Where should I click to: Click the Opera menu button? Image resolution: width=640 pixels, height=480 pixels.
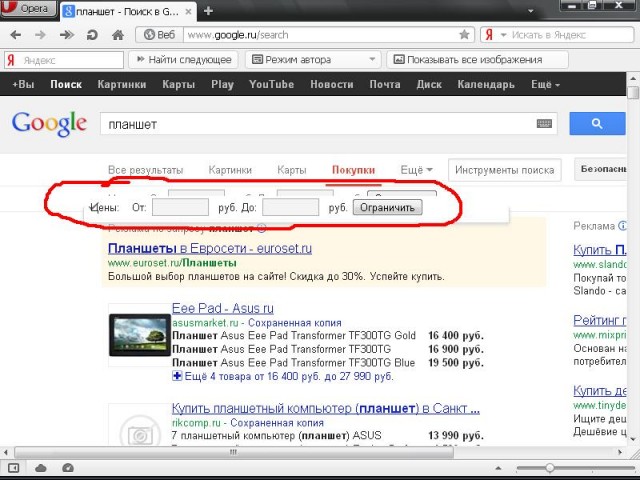tap(29, 9)
